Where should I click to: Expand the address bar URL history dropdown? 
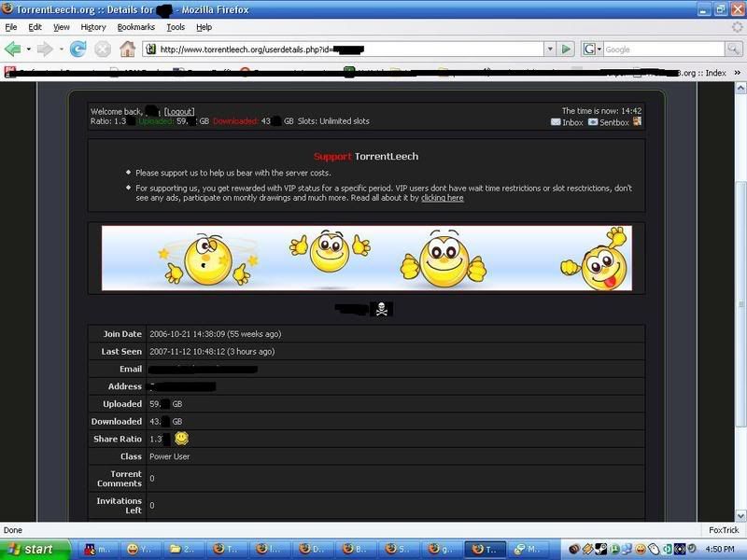(550, 49)
